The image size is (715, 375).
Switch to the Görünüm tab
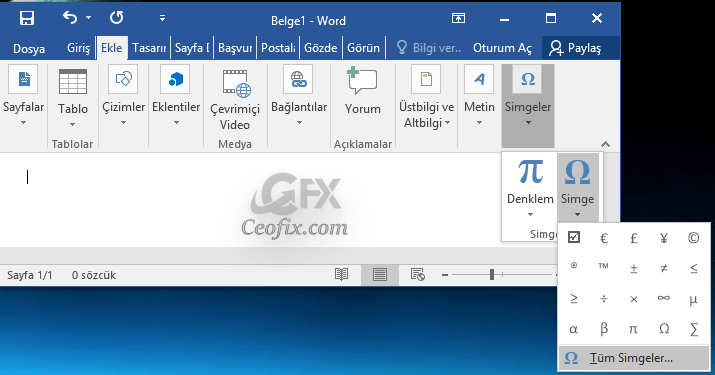(363, 48)
